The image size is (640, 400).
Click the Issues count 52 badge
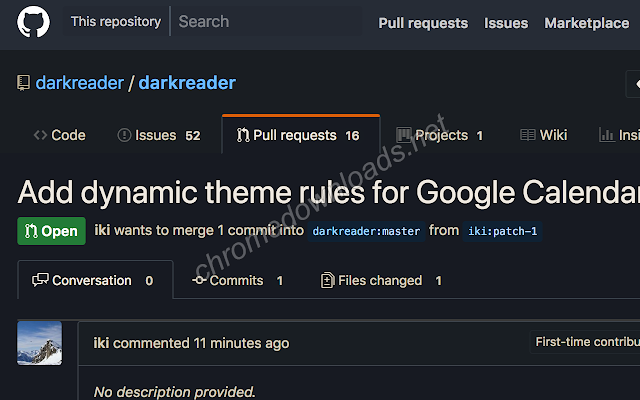point(193,136)
